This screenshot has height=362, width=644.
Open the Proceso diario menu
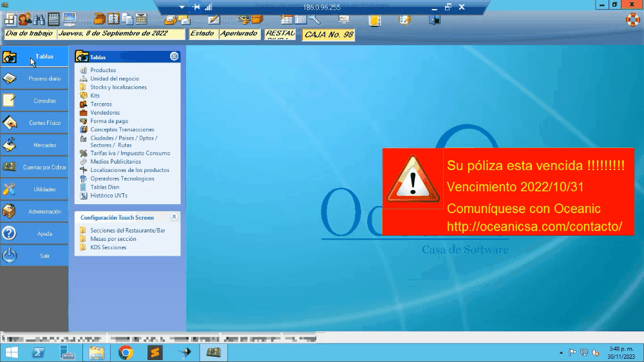click(x=35, y=79)
